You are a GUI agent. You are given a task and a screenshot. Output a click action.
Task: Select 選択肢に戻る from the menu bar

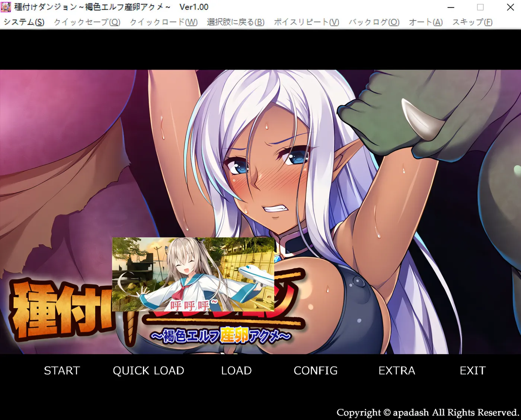click(x=234, y=22)
